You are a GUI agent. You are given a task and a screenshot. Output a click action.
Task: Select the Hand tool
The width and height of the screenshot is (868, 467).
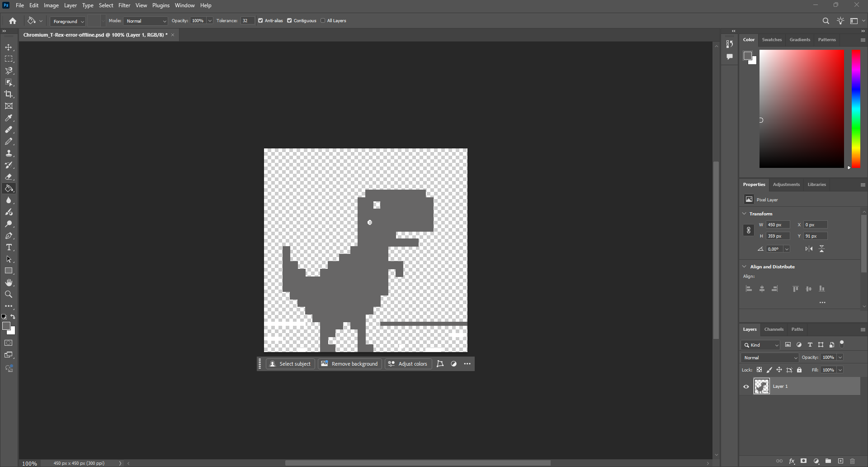9,283
